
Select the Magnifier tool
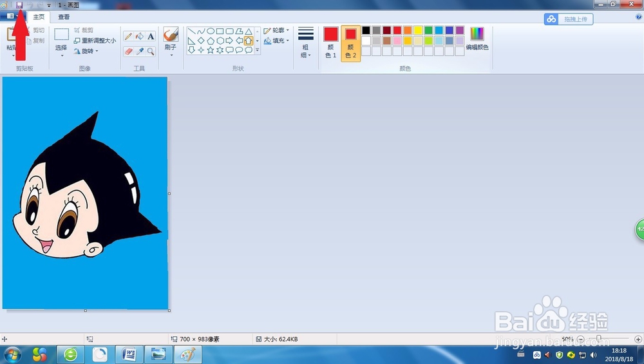[151, 52]
